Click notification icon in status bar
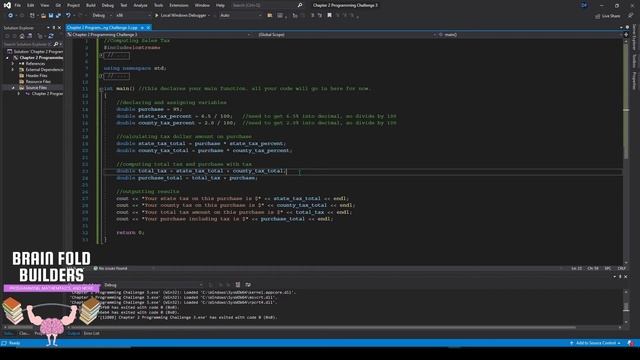The image size is (640, 360). 631,343
